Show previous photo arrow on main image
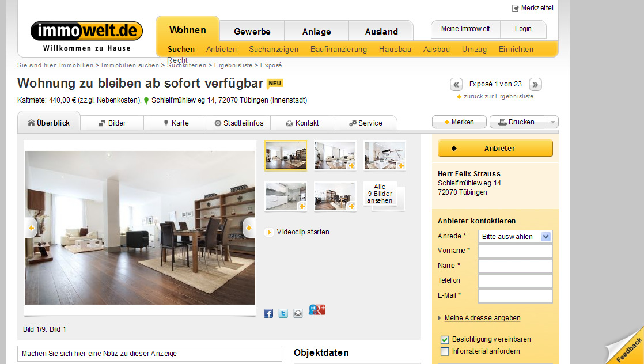The image size is (644, 364). click(x=31, y=227)
